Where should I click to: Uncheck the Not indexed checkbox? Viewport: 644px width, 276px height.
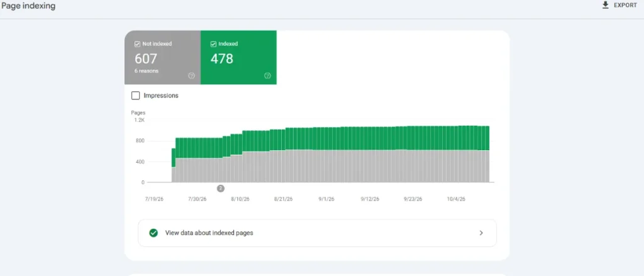138,44
